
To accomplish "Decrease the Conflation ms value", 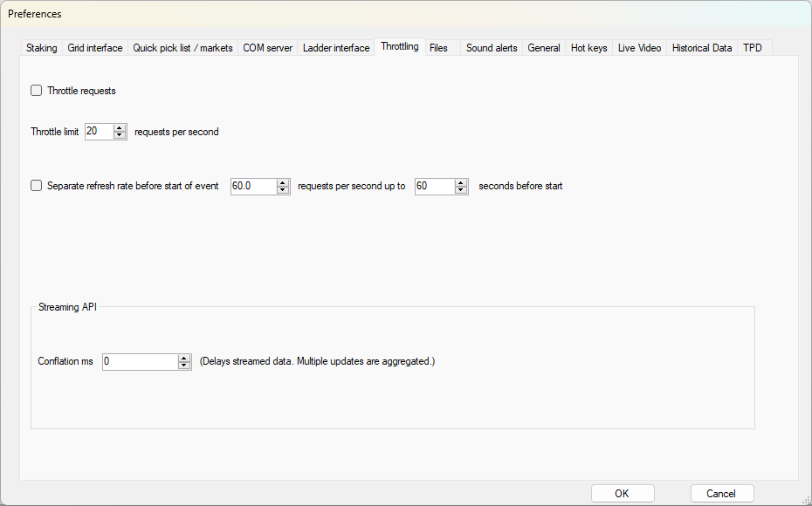I will pos(184,366).
